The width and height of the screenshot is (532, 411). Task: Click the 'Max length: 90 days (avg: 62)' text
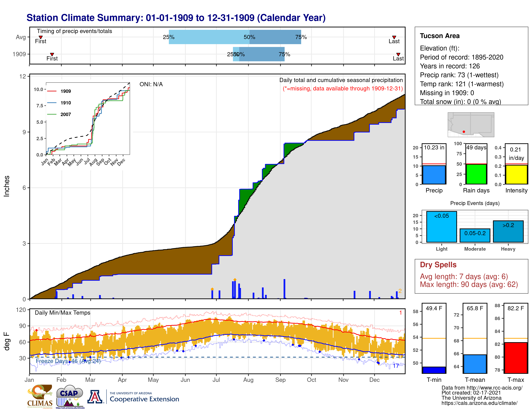pyautogui.click(x=469, y=284)
